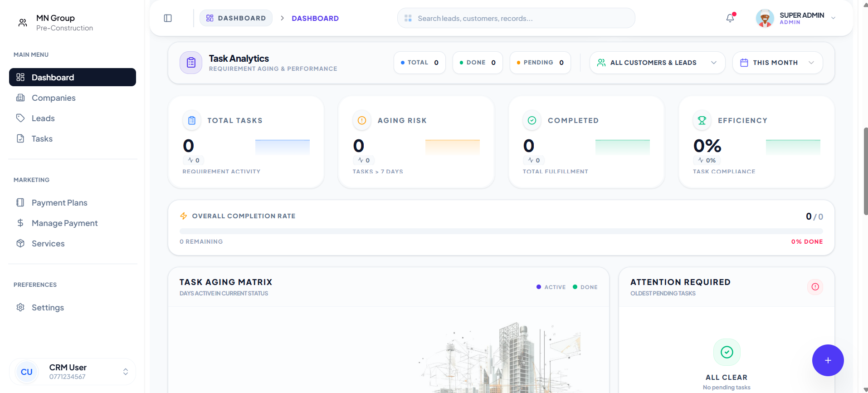Click the Settings gear icon

[x=20, y=307]
